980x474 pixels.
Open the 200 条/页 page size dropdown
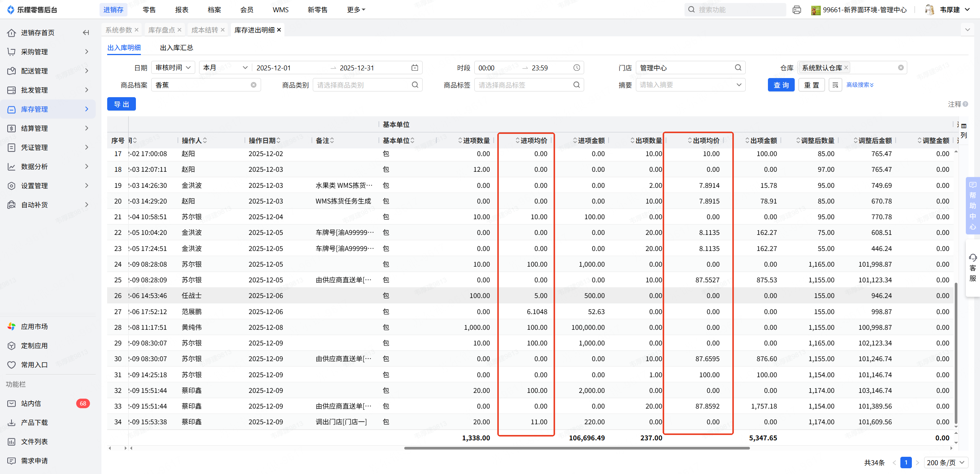946,463
